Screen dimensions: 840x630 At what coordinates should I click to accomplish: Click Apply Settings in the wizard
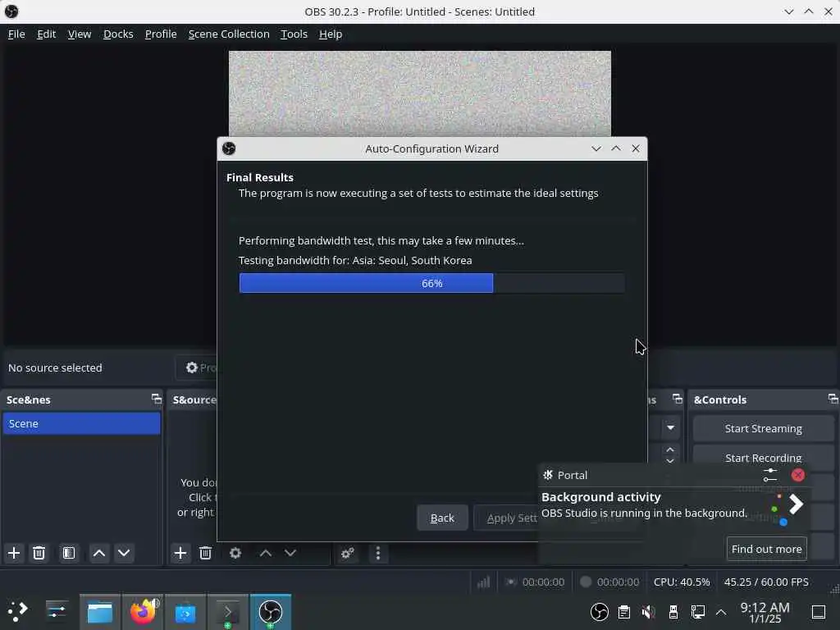[506, 518]
